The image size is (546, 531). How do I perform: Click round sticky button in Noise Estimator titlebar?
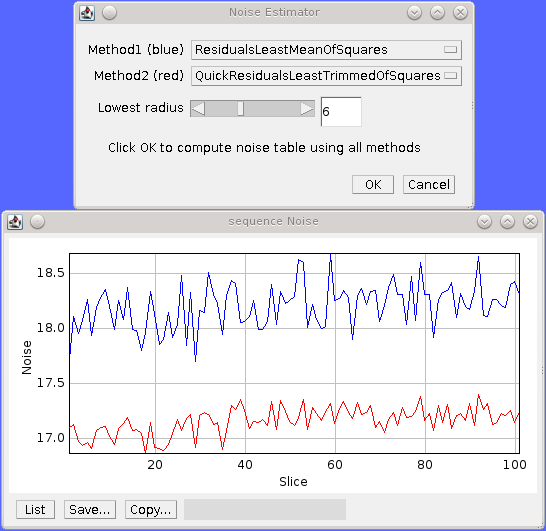109,13
